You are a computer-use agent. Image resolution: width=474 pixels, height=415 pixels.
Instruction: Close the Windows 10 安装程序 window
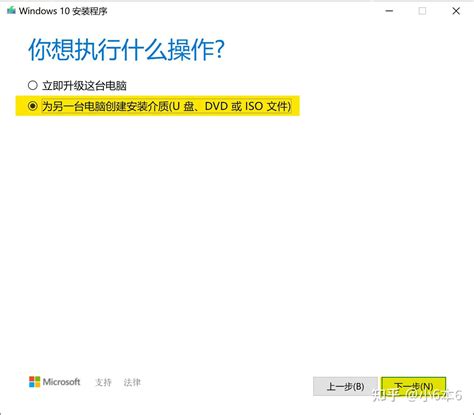(x=456, y=11)
